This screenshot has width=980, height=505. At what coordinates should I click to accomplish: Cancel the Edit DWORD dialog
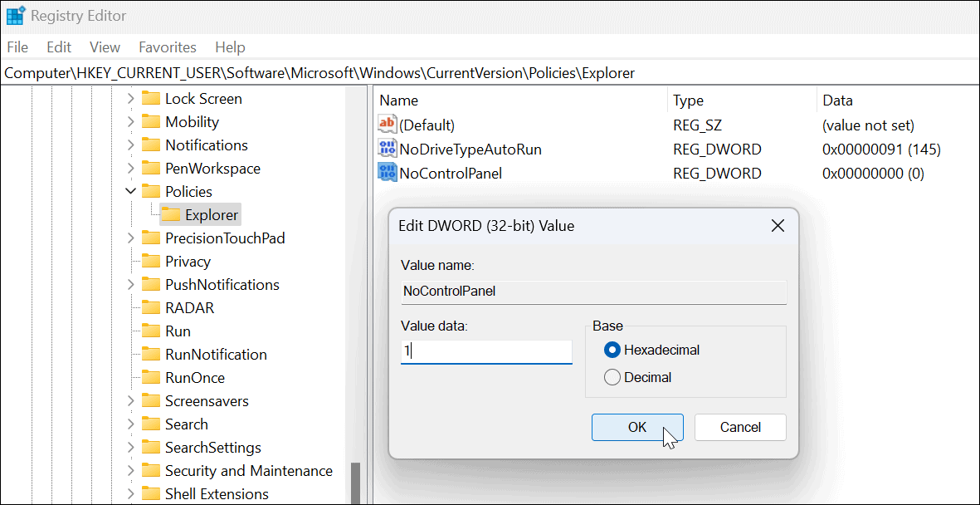pyautogui.click(x=739, y=427)
